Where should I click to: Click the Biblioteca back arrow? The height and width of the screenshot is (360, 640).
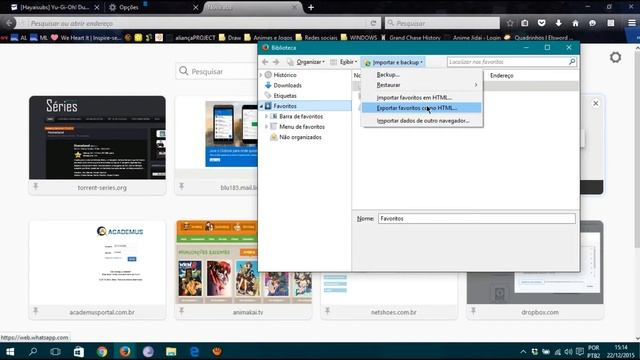265,62
